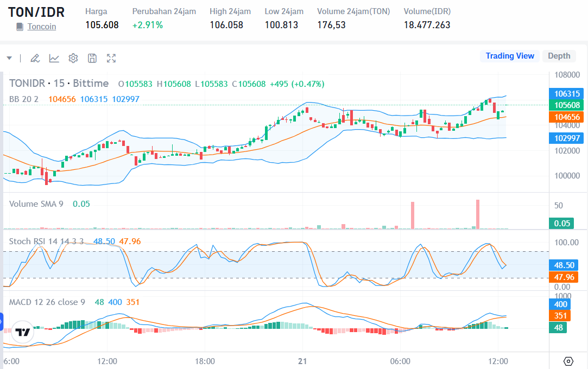Click the +2.91% 24-hour change value
The width and height of the screenshot is (588, 369).
click(x=147, y=25)
